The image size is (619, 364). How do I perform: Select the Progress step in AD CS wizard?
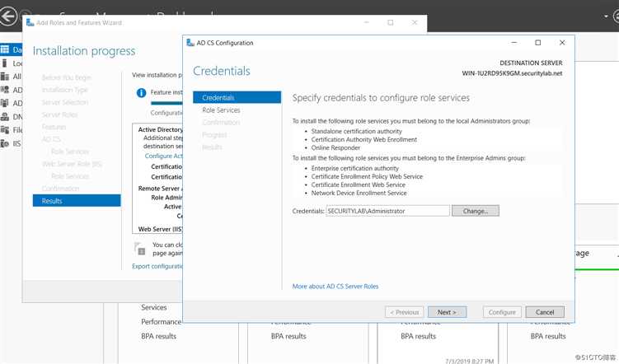[x=214, y=135]
